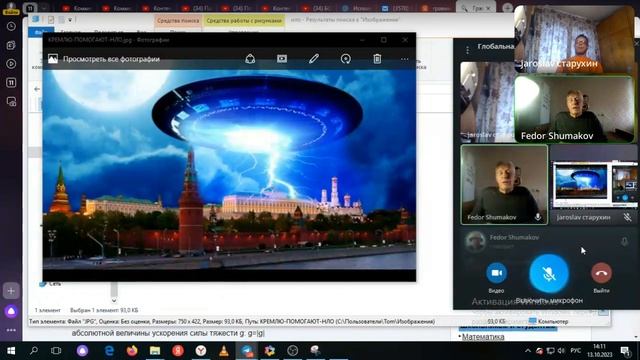
Task: Open the collections icon in browser sidebar
Action: click(11, 45)
